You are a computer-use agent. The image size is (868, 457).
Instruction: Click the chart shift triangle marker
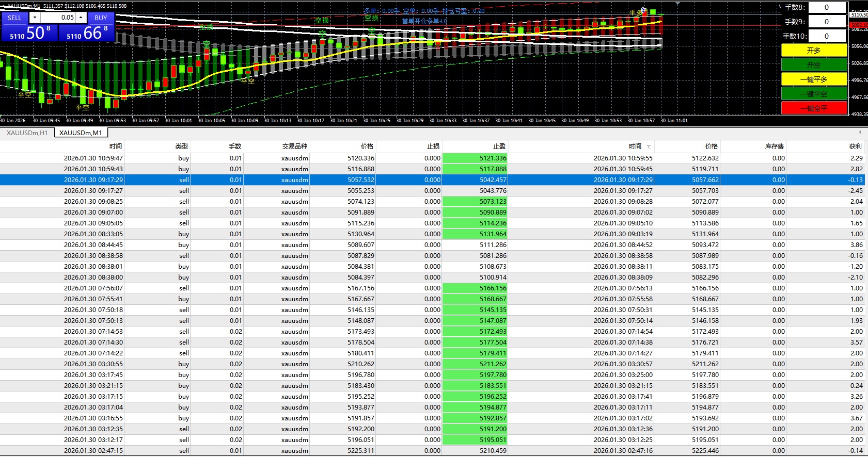click(x=677, y=3)
